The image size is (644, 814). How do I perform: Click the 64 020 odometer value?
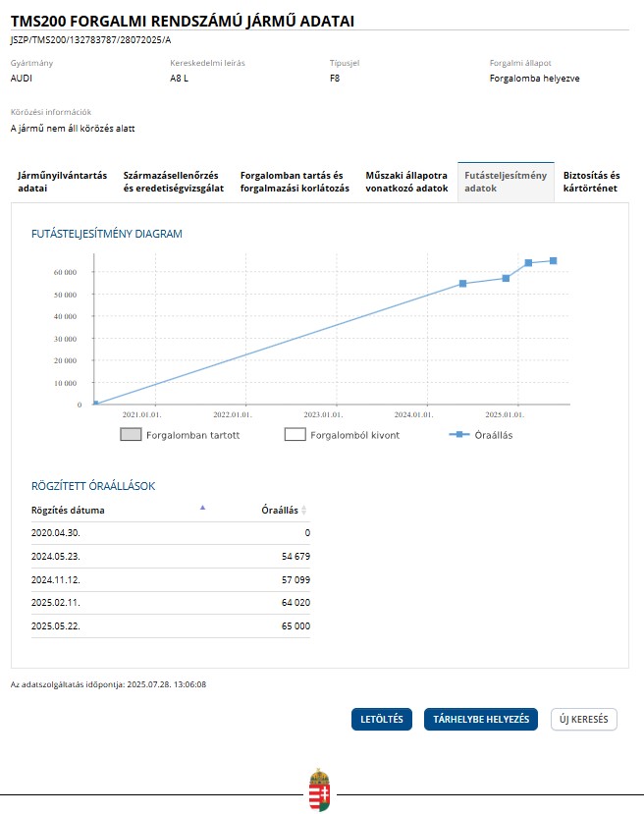point(295,603)
